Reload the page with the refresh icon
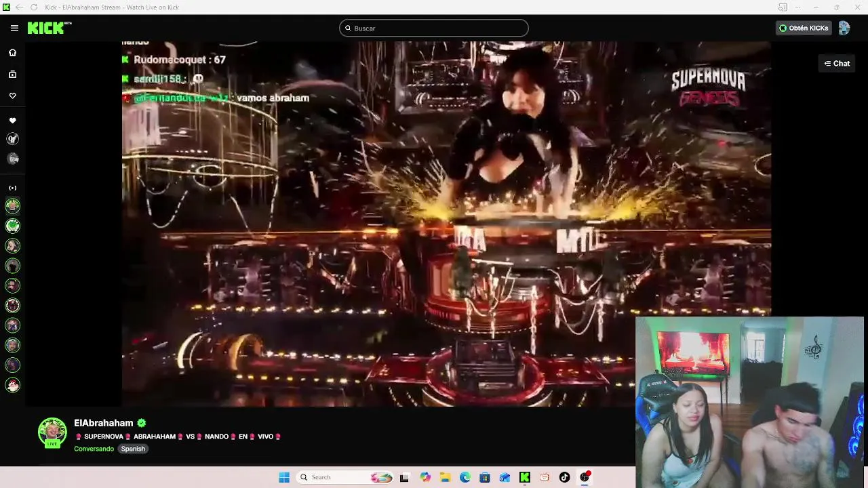Image resolution: width=868 pixels, height=488 pixels. [34, 7]
